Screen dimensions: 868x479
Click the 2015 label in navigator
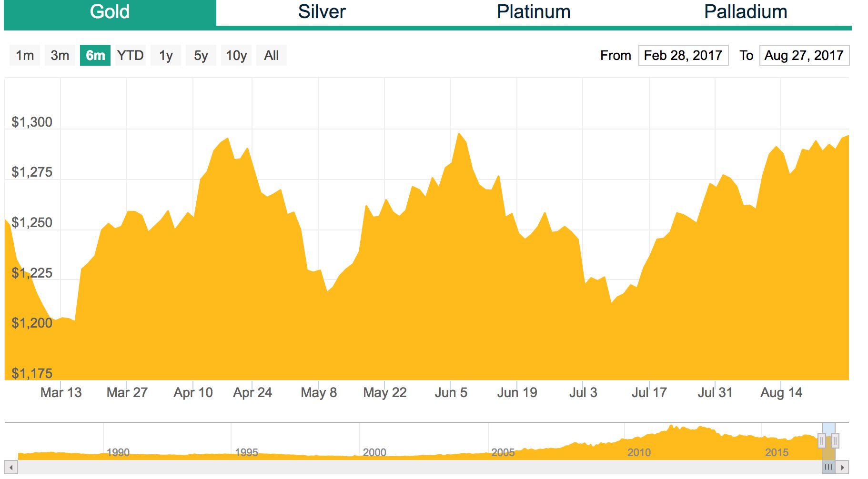point(777,452)
